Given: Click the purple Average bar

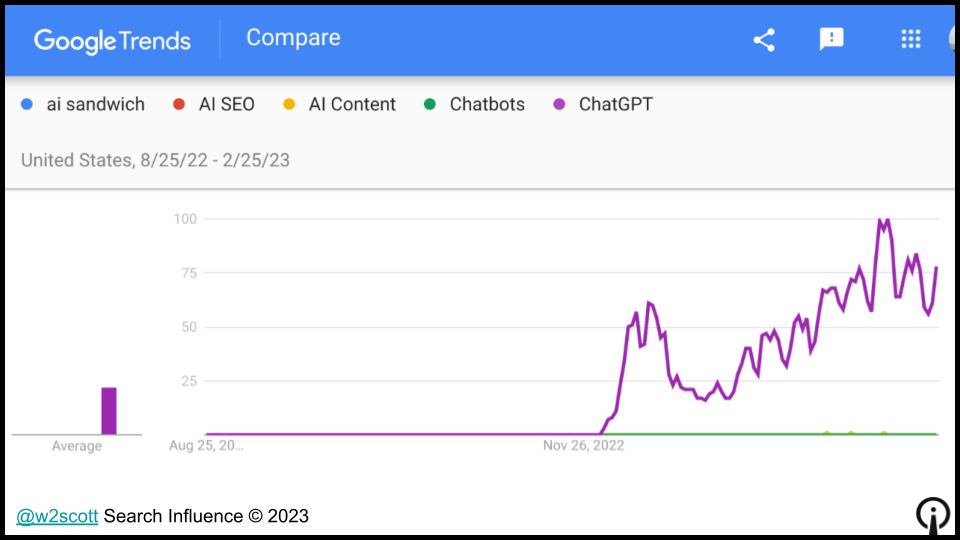Looking at the screenshot, I should coord(109,411).
